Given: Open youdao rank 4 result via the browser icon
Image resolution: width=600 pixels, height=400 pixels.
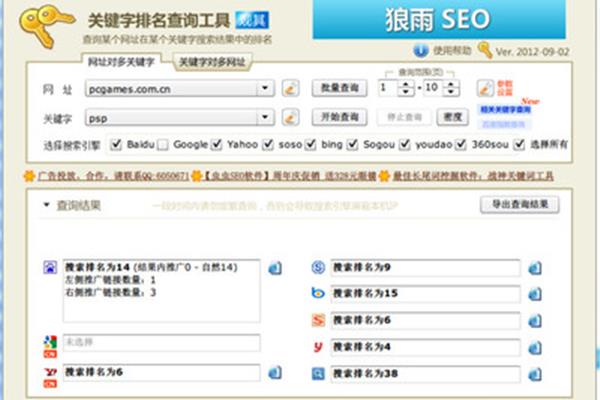Looking at the screenshot, I should coord(535,348).
